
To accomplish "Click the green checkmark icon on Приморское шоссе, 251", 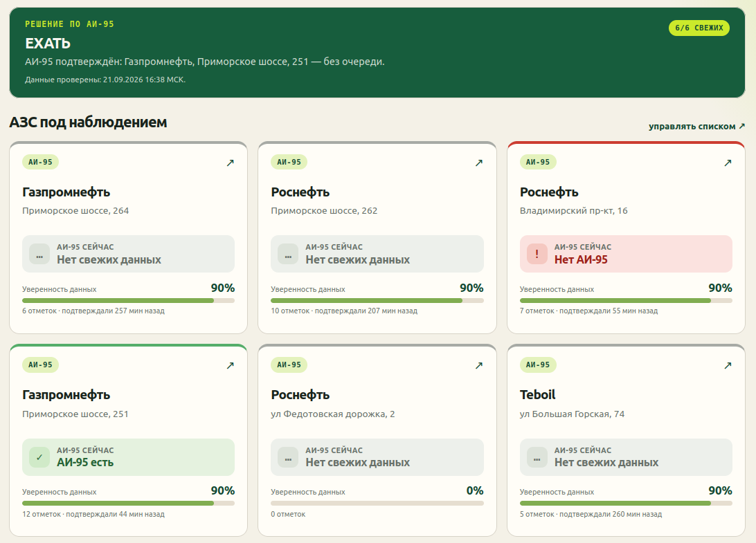I will 39,457.
